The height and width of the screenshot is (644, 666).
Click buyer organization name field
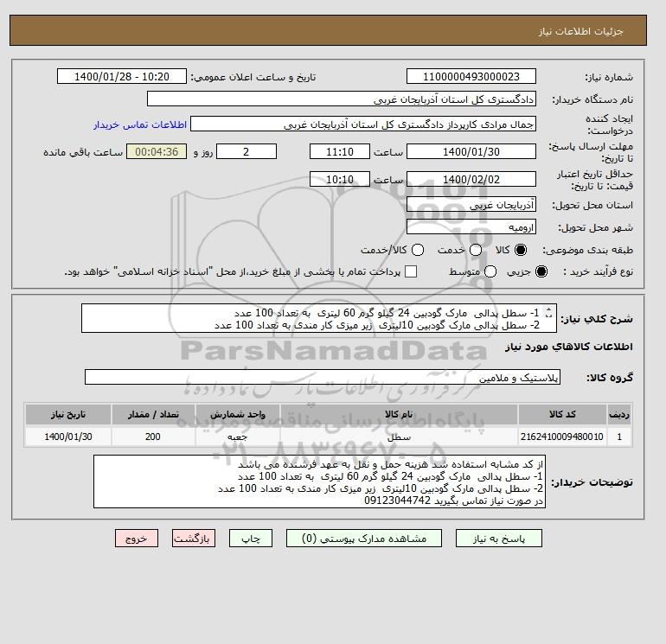pyautogui.click(x=342, y=99)
